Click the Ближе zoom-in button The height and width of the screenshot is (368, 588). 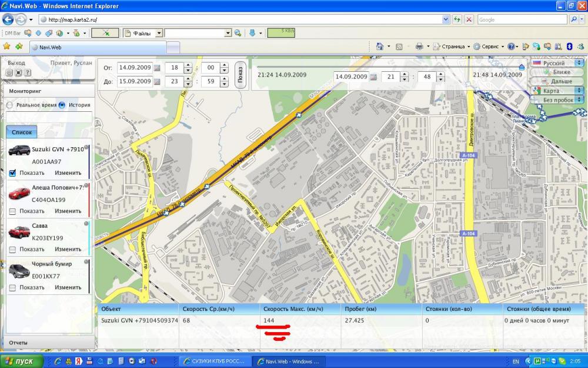click(x=557, y=72)
